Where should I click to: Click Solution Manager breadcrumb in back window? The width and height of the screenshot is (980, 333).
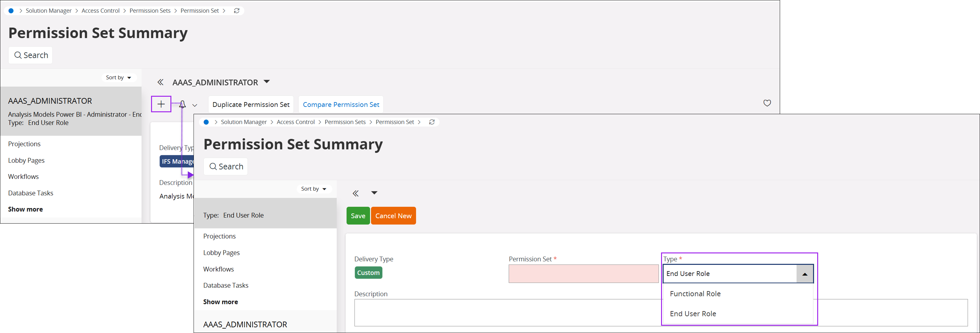(49, 11)
